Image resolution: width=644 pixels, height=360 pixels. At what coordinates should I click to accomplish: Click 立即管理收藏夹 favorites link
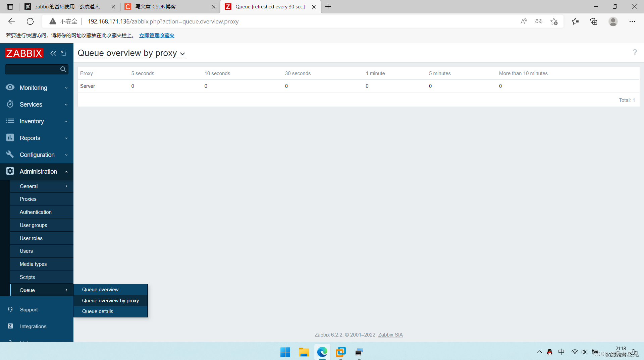tap(157, 36)
